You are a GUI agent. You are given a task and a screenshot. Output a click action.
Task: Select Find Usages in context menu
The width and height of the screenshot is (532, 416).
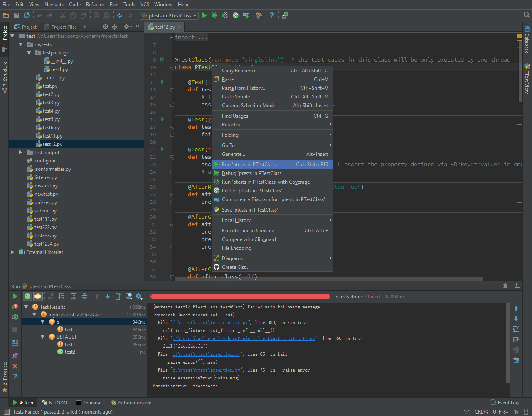coord(272,116)
